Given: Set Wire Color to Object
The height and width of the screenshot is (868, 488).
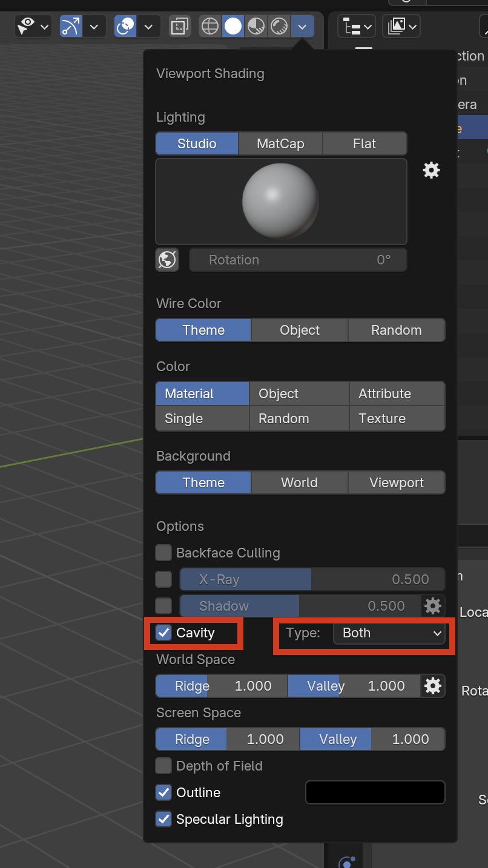Looking at the screenshot, I should [x=300, y=330].
